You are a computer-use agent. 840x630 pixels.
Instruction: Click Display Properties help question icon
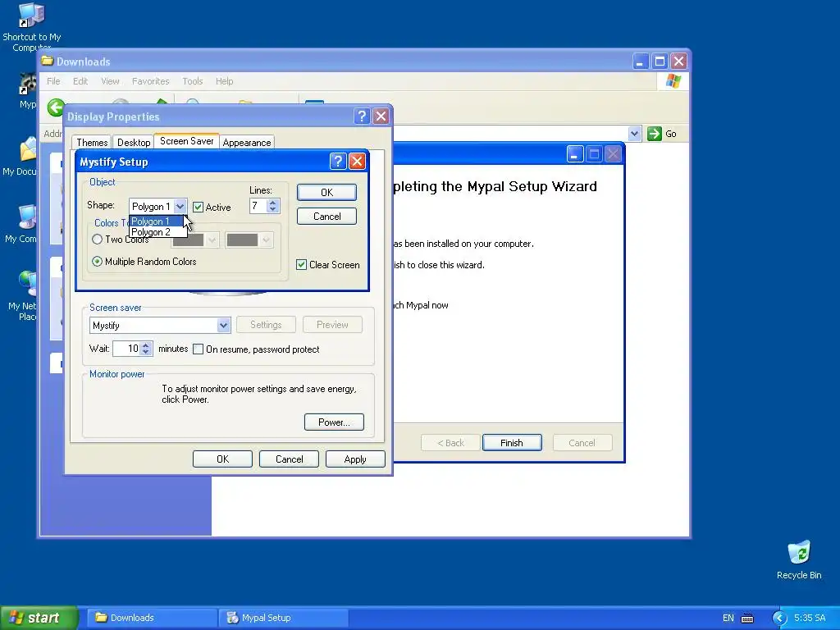pyautogui.click(x=362, y=116)
